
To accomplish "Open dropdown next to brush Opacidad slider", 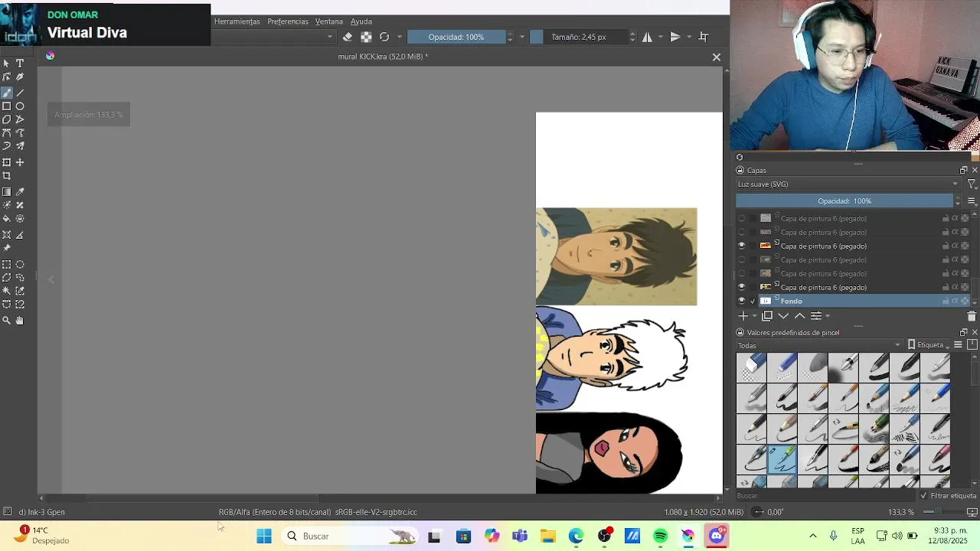I will click(522, 37).
